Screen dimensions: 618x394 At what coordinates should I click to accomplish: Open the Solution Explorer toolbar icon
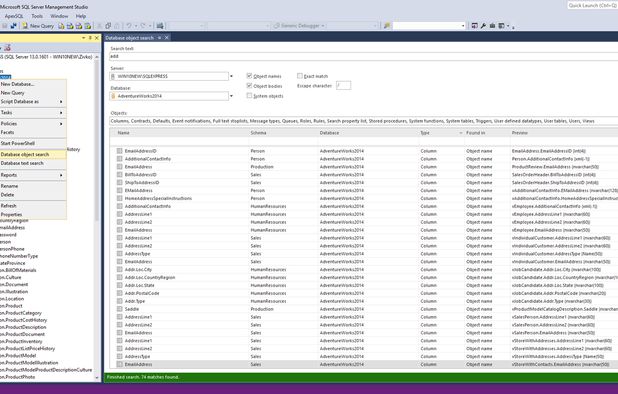point(475,26)
